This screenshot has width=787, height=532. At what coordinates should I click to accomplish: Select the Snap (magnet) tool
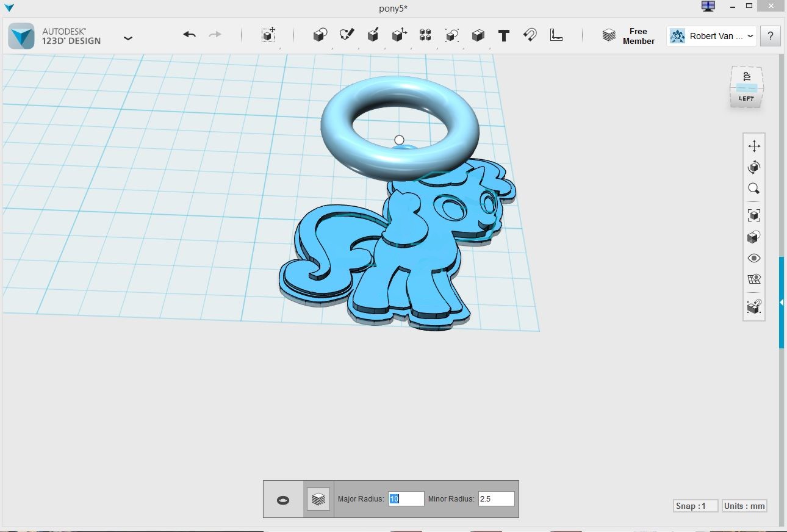pos(530,35)
